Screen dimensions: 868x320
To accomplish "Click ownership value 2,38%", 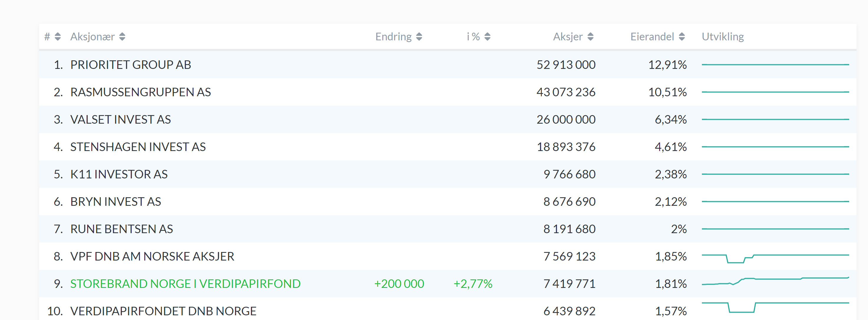I will 671,174.
